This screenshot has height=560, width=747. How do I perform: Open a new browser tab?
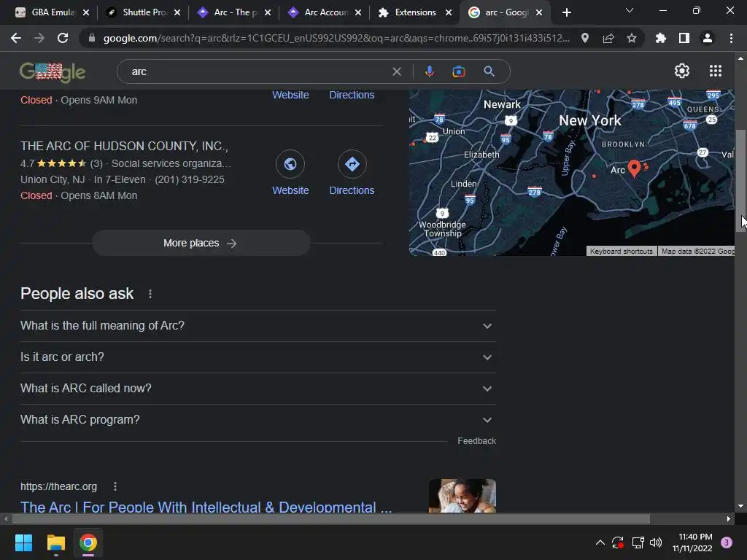[x=566, y=12]
